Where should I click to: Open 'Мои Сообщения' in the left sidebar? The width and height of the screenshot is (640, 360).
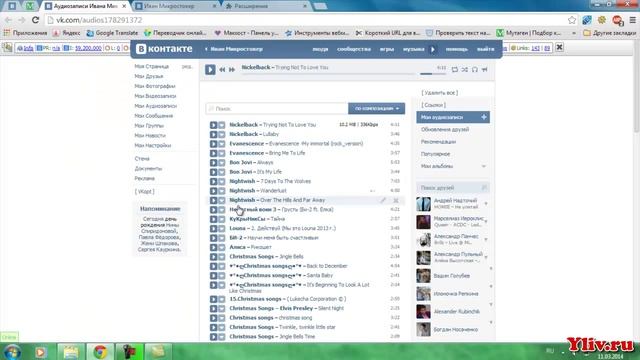click(154, 116)
